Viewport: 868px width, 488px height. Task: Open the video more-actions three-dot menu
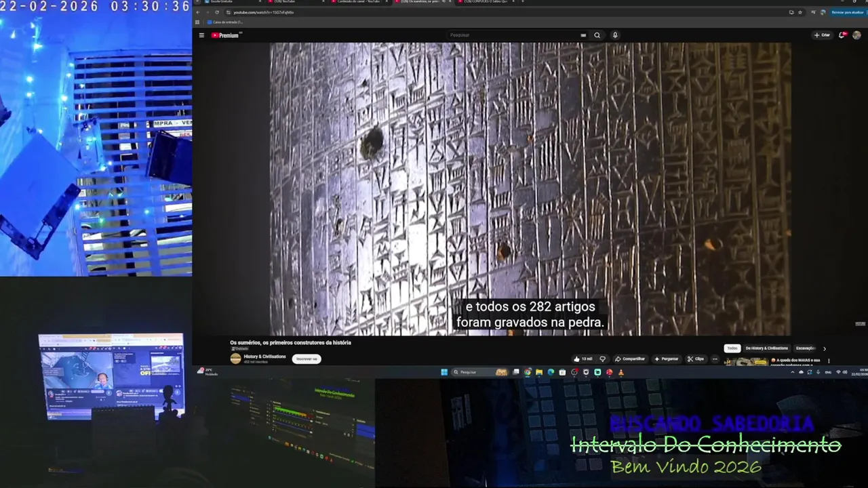715,359
